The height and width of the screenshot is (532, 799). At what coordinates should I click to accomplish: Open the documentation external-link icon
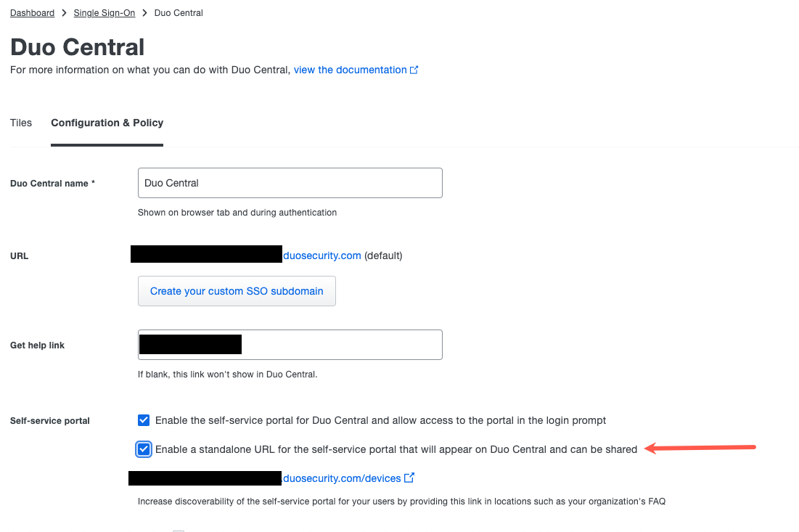coord(414,70)
